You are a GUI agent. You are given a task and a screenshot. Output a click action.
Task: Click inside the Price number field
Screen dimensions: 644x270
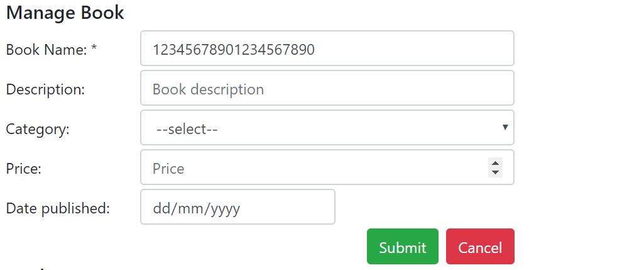[x=314, y=168]
